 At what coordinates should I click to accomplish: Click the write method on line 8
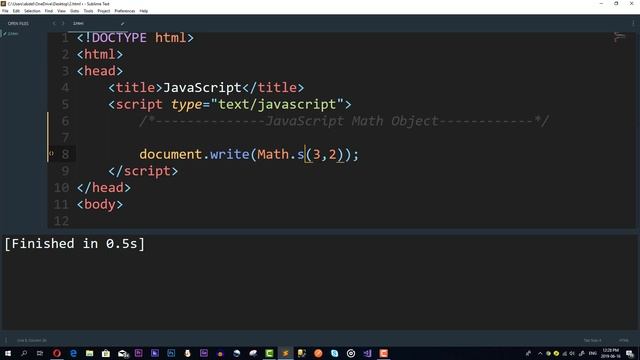tap(229, 154)
